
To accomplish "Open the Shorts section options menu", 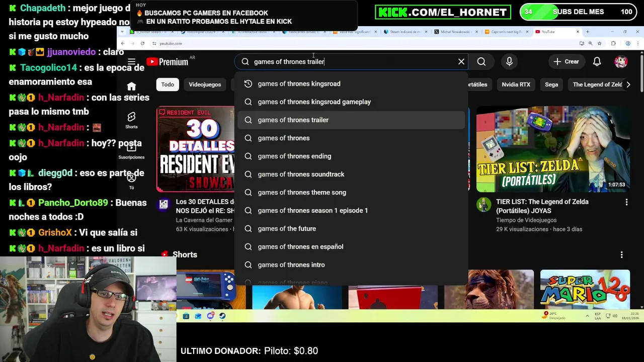I will point(621,255).
